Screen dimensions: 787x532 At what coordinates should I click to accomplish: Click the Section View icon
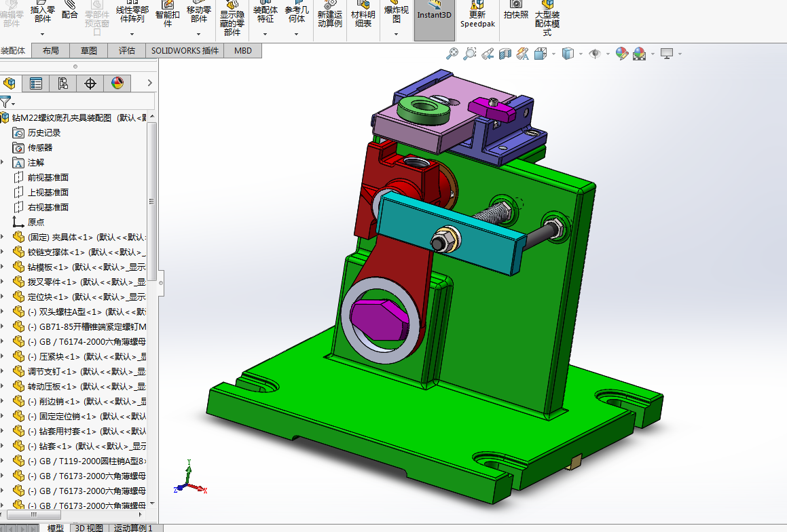coord(505,54)
